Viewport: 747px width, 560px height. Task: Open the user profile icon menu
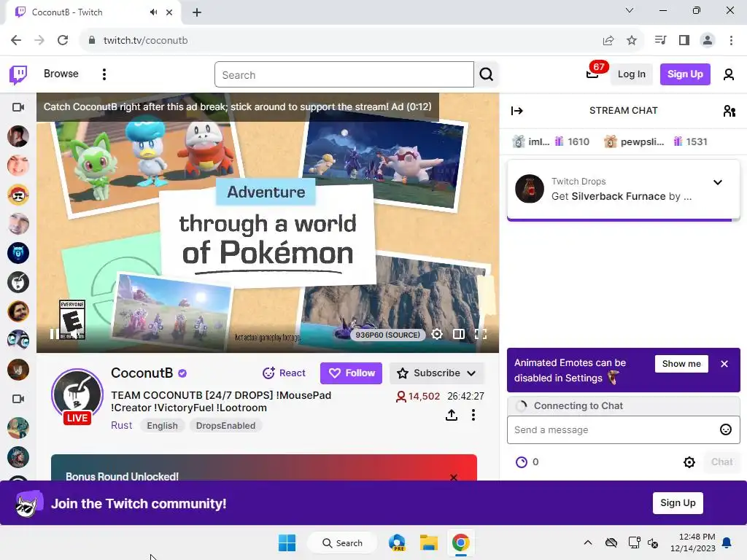point(729,74)
